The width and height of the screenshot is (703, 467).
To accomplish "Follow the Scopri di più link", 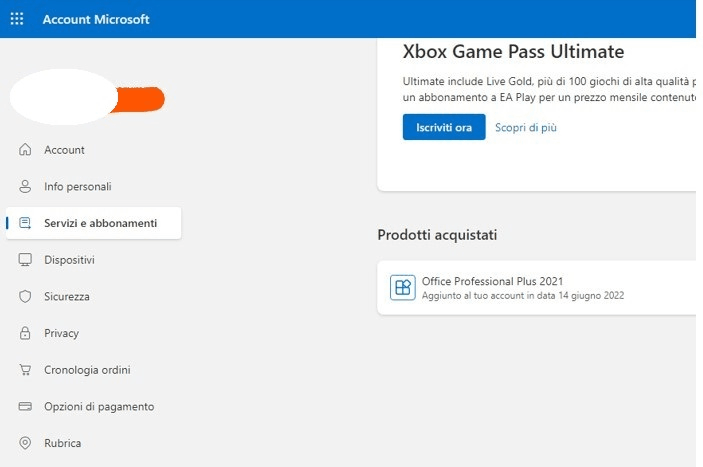I will click(525, 127).
